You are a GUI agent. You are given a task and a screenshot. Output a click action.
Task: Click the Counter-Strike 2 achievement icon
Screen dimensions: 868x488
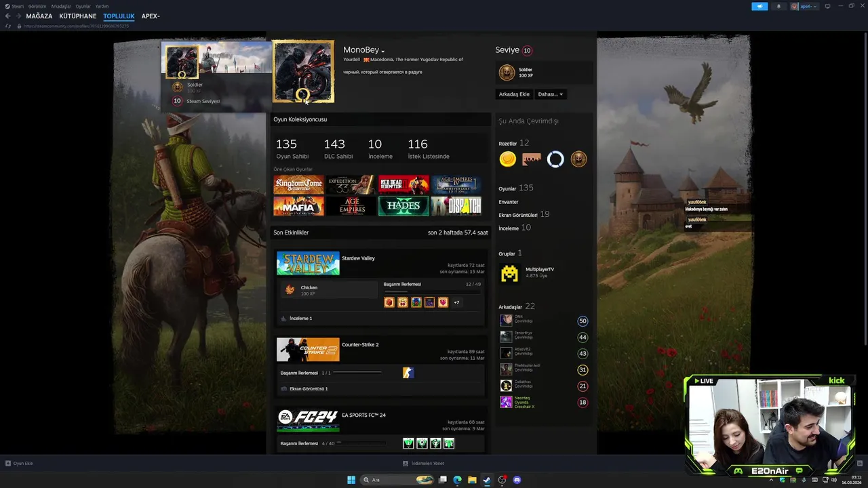pyautogui.click(x=408, y=373)
